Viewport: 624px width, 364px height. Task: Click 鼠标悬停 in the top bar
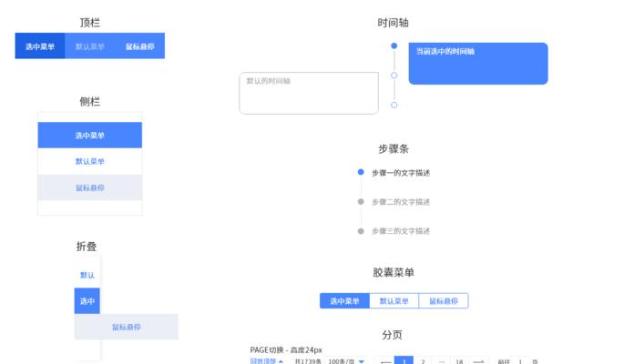139,46
